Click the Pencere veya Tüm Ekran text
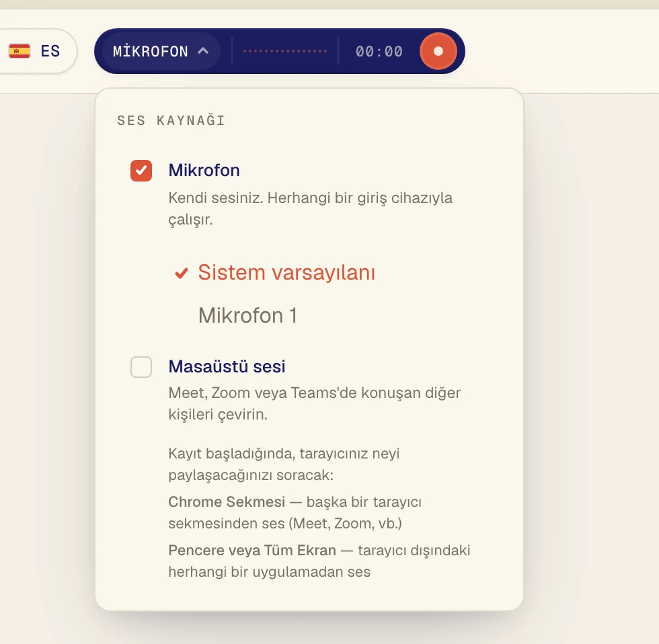This screenshot has width=659, height=644. [319, 561]
